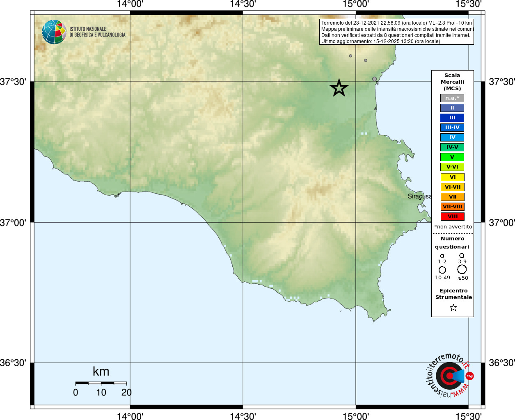Click the epicenter star marker on the map
Screen dimensions: 515x420
click(339, 88)
